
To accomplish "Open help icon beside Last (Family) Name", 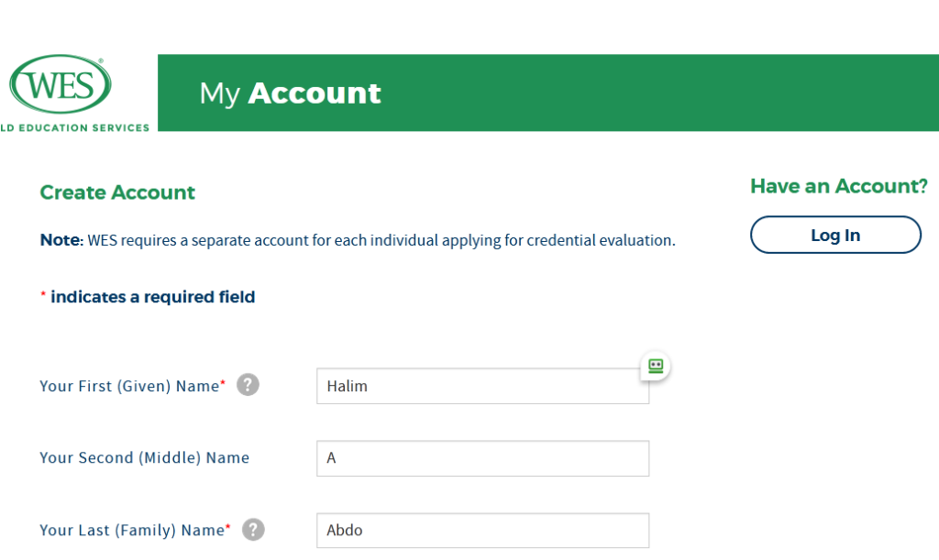I will 253,529.
